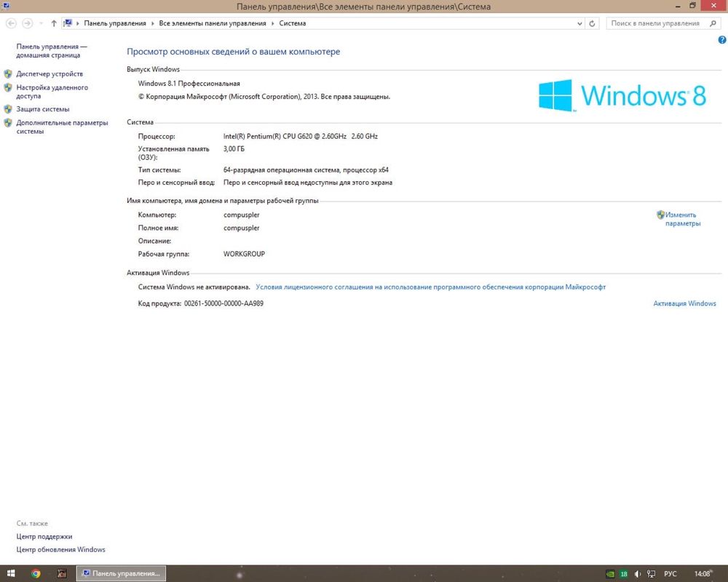
Task: Expand the chevron before 'Панель управления' breadcrumb
Action: coord(78,23)
